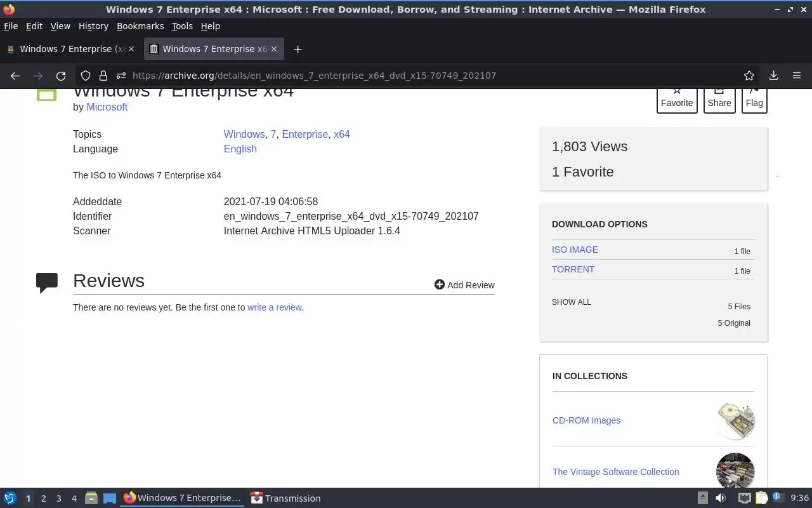Click the Vintage Software Collection thumbnail

click(735, 471)
